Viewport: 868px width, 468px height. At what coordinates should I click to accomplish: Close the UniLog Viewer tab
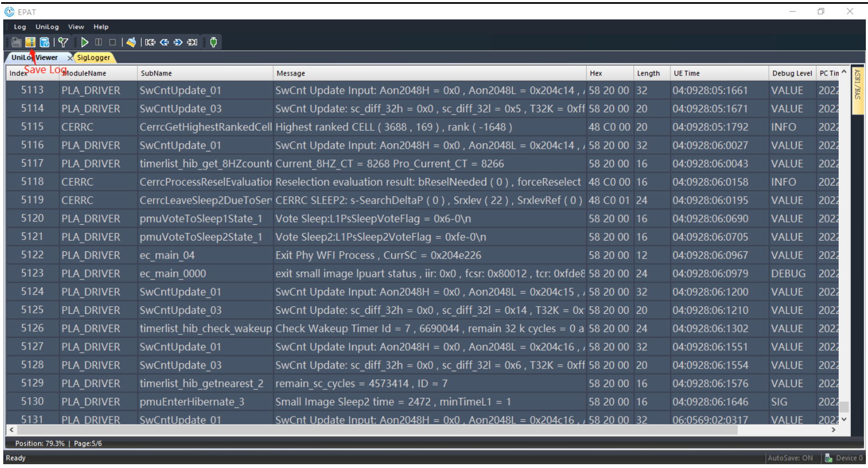[x=70, y=58]
